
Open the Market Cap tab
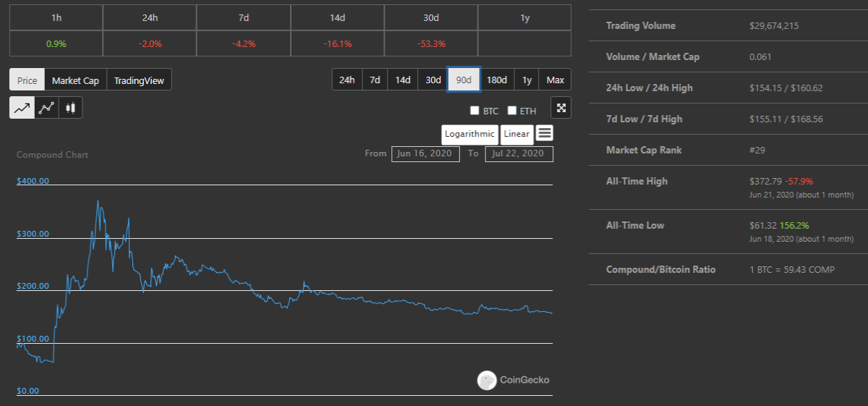point(75,80)
